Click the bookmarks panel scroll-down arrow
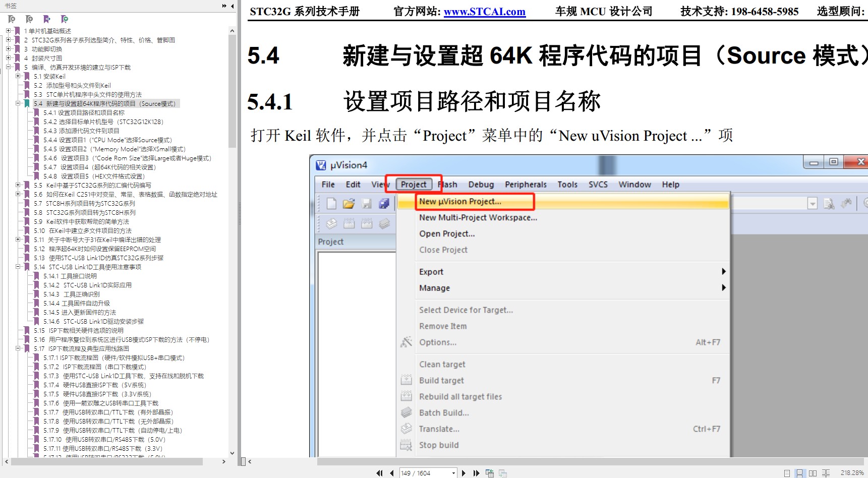868x478 pixels. click(232, 453)
